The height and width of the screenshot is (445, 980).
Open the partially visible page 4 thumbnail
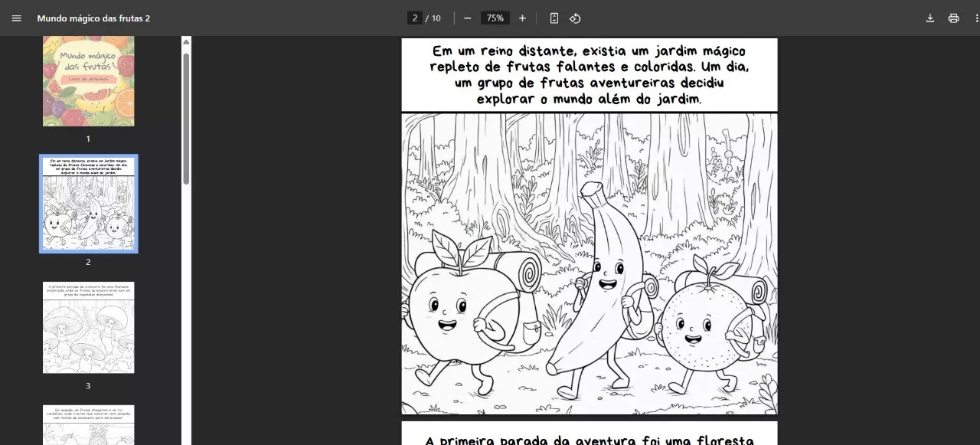click(x=89, y=425)
